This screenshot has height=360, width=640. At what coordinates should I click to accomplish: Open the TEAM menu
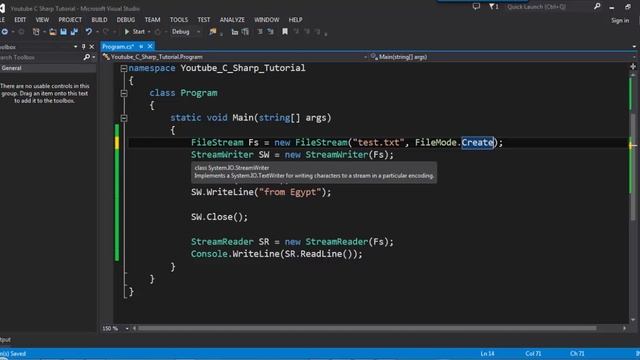(x=152, y=20)
